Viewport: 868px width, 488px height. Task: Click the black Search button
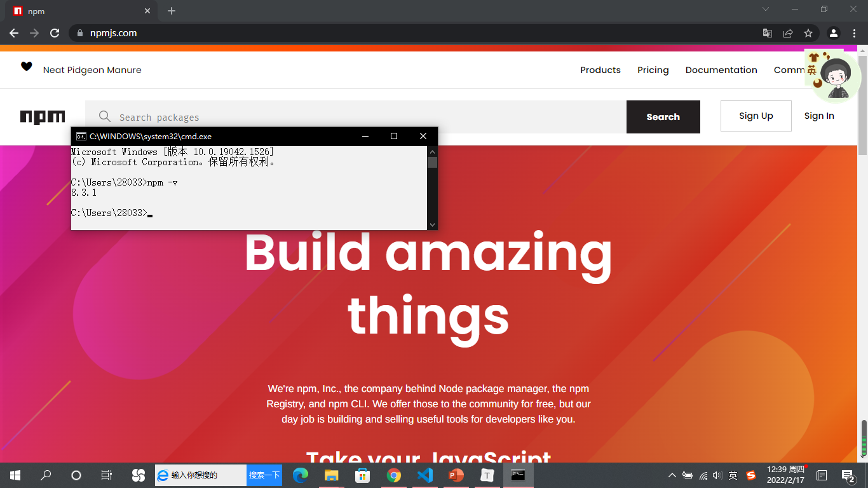(663, 117)
